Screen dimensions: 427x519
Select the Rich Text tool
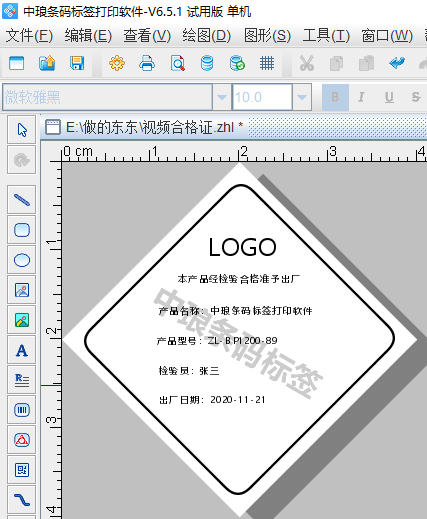pyautogui.click(x=22, y=380)
